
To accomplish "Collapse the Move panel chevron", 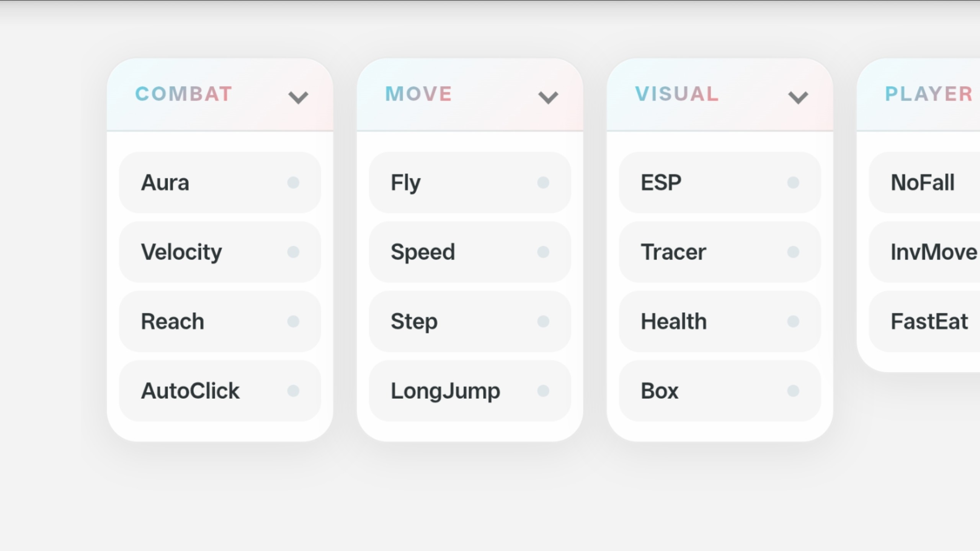I will (x=548, y=97).
